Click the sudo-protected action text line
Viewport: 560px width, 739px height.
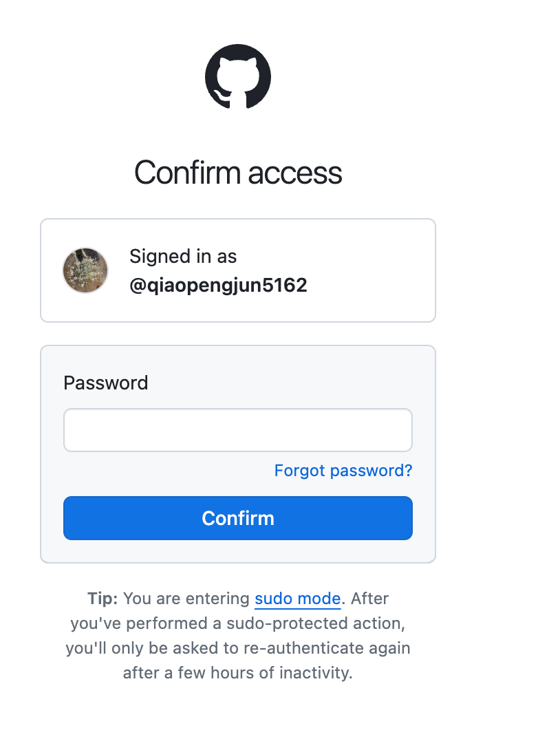click(238, 623)
